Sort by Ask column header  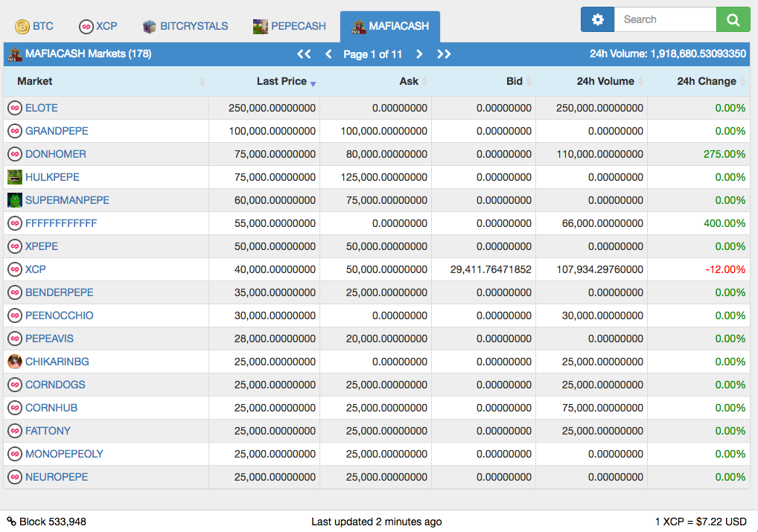pos(375,81)
